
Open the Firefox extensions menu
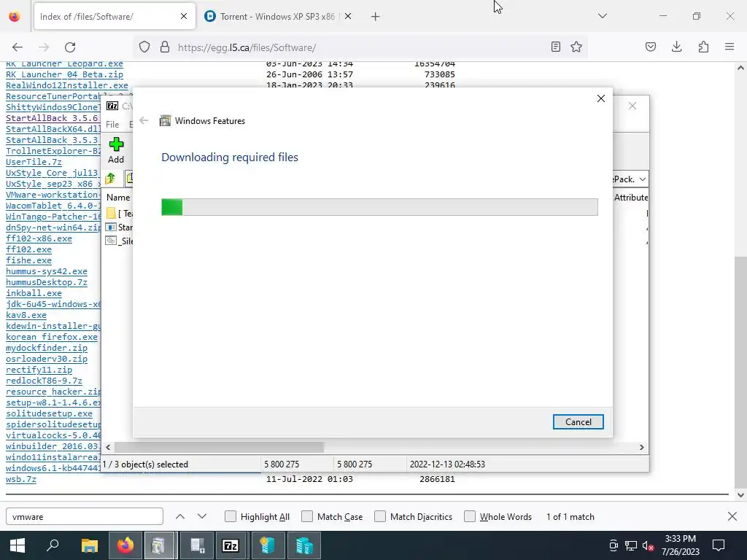pos(703,47)
